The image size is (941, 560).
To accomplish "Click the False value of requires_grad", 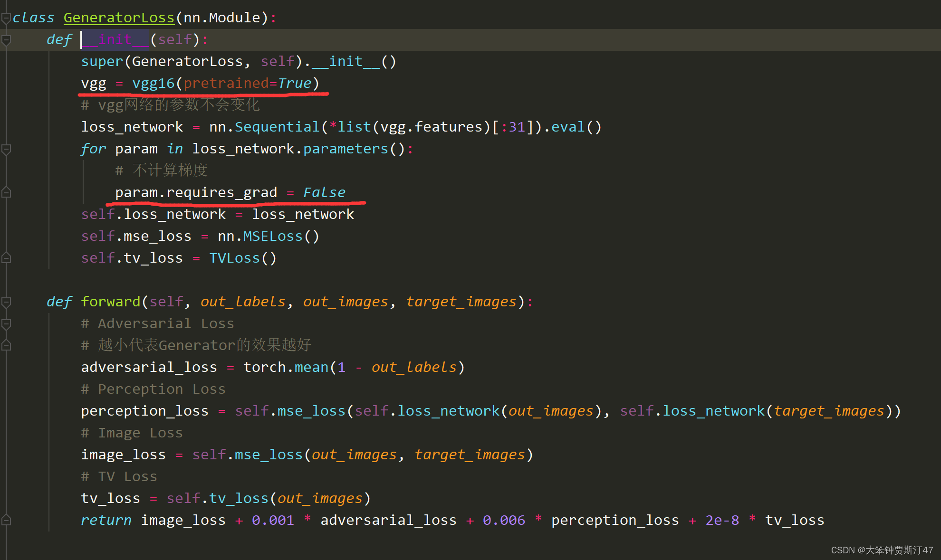I will (x=324, y=193).
